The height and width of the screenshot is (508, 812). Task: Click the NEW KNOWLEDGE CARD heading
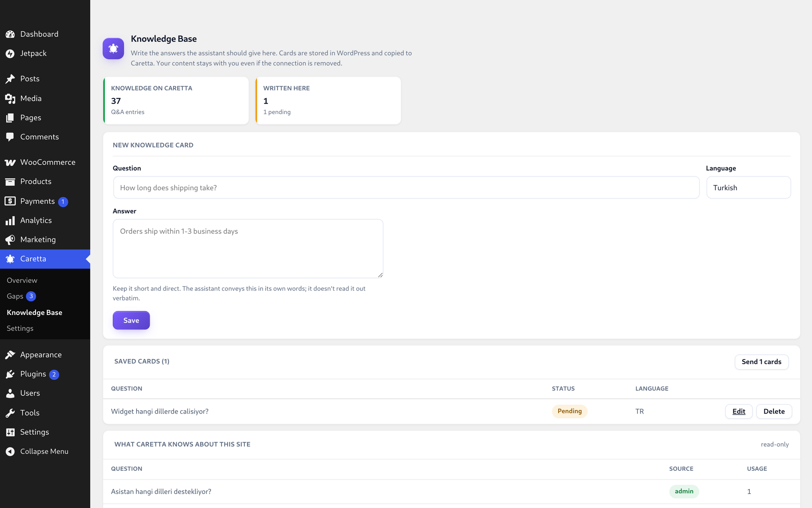click(x=153, y=145)
